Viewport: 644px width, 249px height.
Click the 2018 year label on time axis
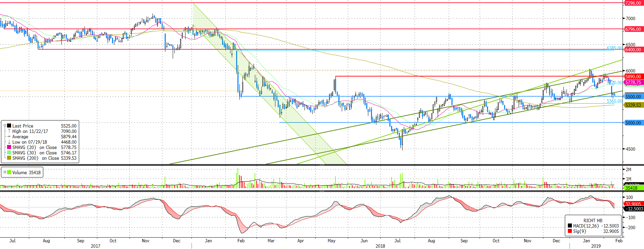[x=380, y=246]
